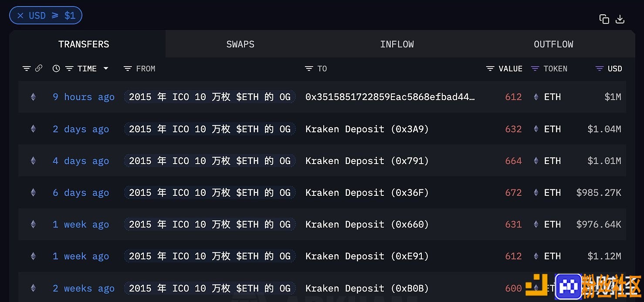Toggle the USD column filter icon

tap(600, 69)
